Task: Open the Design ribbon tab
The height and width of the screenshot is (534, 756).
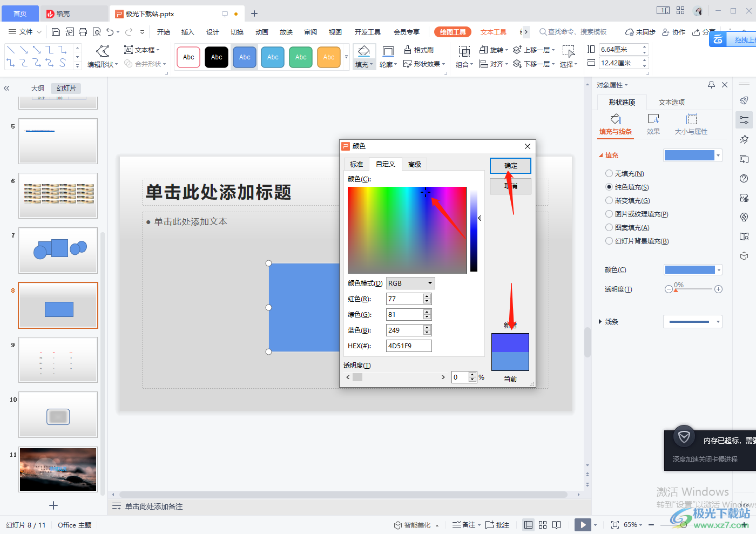Action: click(x=213, y=32)
